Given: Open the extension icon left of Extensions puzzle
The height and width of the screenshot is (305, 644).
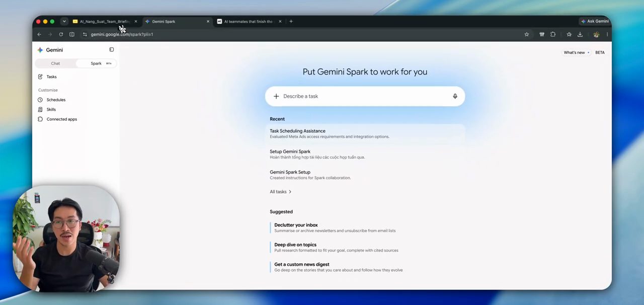Looking at the screenshot, I should point(542,34).
